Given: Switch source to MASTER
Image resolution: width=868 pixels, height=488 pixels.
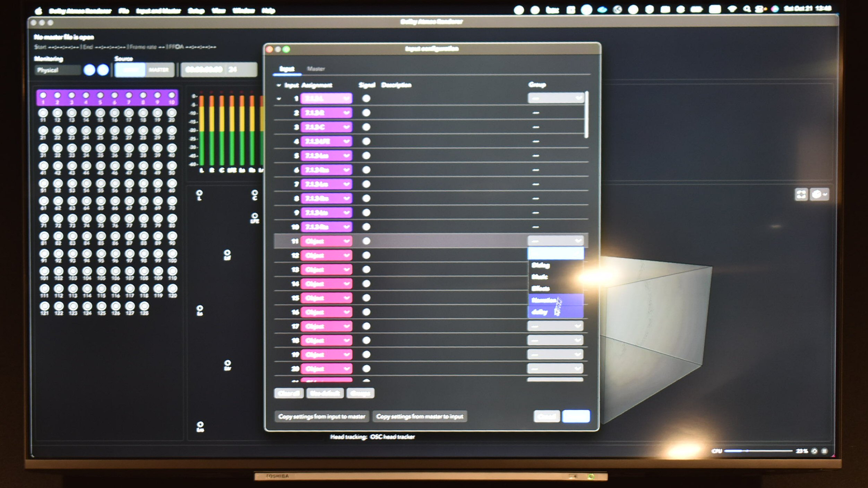Looking at the screenshot, I should tap(159, 70).
